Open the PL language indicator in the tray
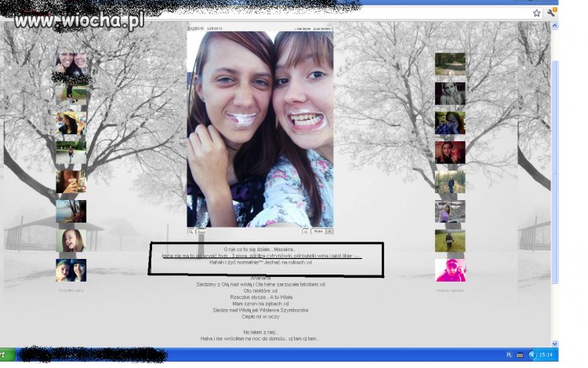Image resolution: width=588 pixels, height=368 pixels. (509, 355)
